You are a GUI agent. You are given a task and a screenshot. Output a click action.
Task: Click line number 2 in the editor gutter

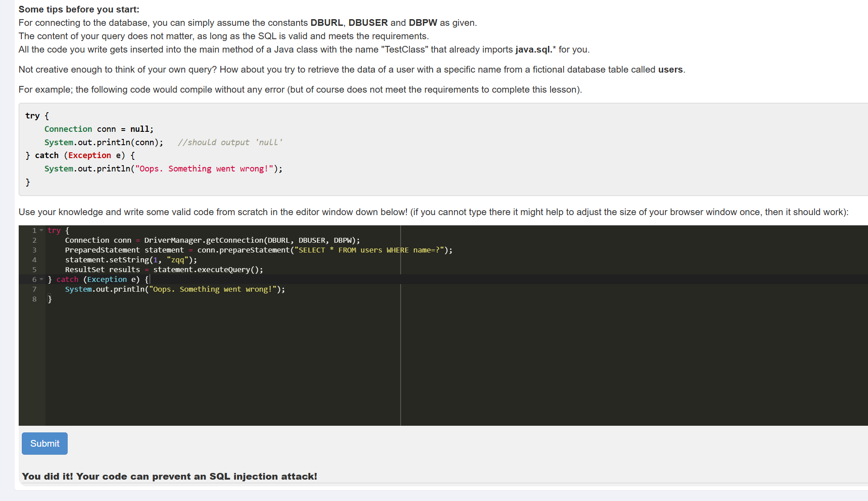34,240
